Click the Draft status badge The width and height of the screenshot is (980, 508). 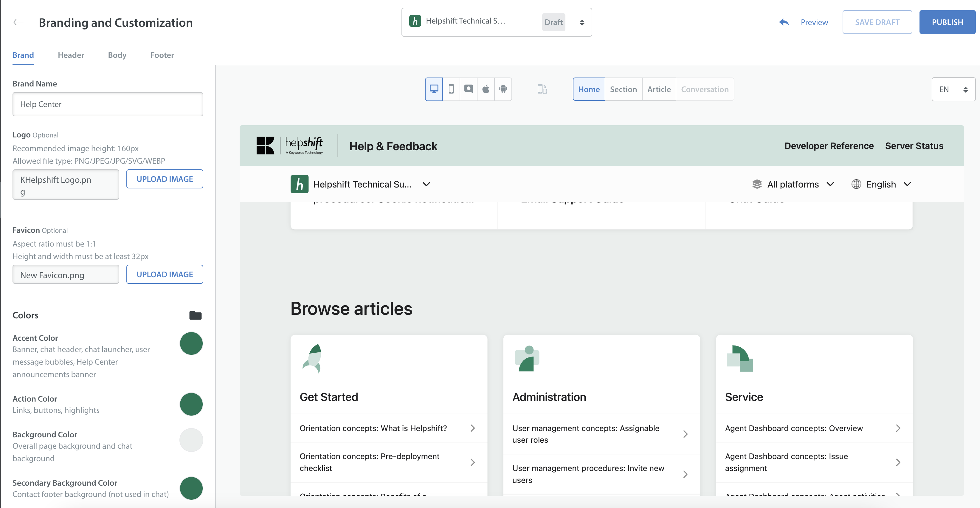(553, 22)
